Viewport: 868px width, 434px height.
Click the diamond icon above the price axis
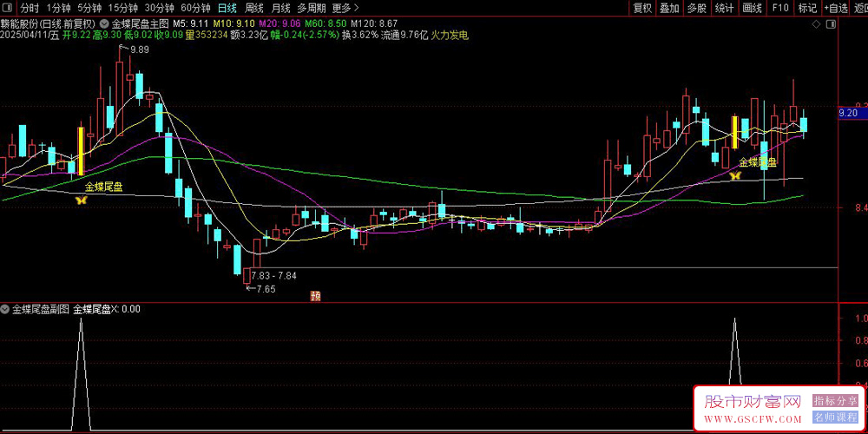pos(815,24)
